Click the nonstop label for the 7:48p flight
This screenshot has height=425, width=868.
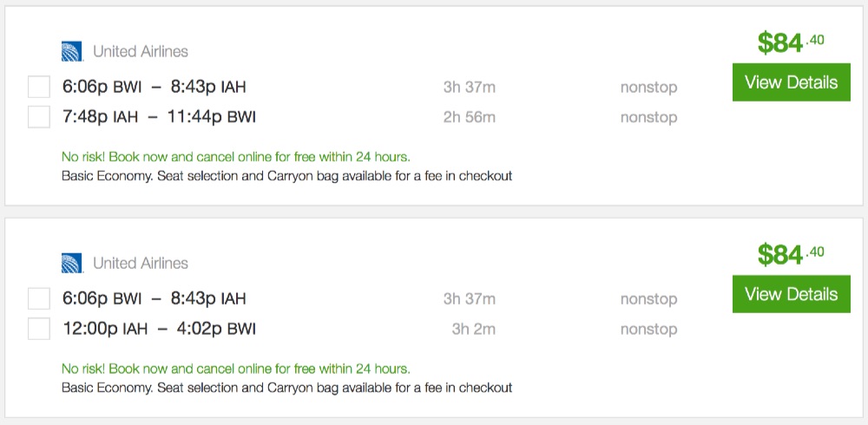pos(648,117)
